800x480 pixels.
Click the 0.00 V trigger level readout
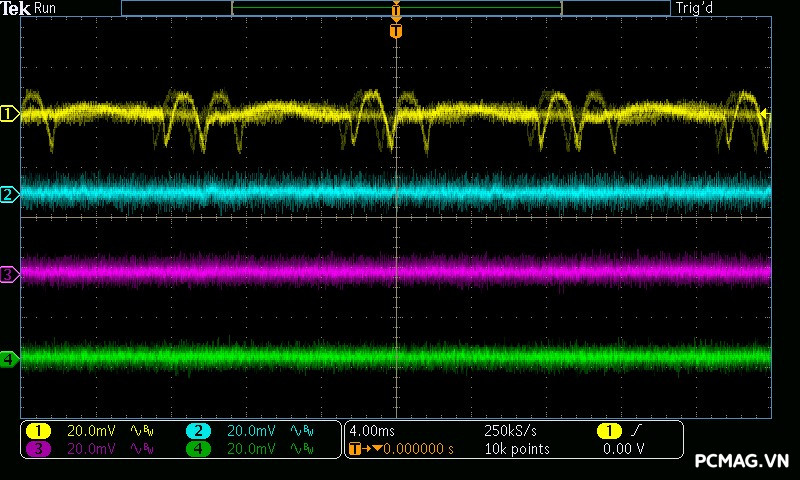point(624,449)
